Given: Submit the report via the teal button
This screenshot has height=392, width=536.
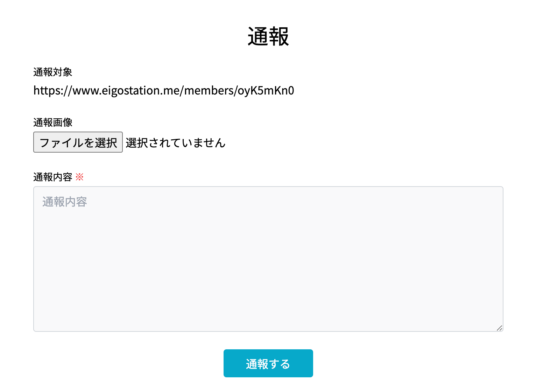Looking at the screenshot, I should (x=268, y=363).
